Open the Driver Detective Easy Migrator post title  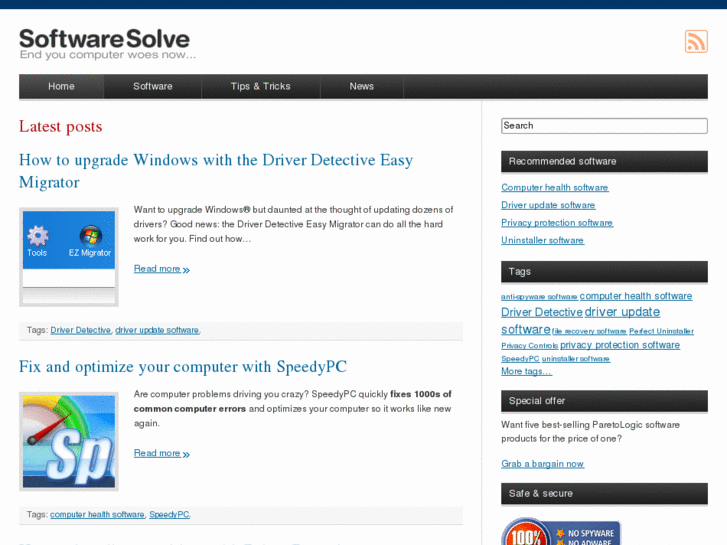(216, 171)
